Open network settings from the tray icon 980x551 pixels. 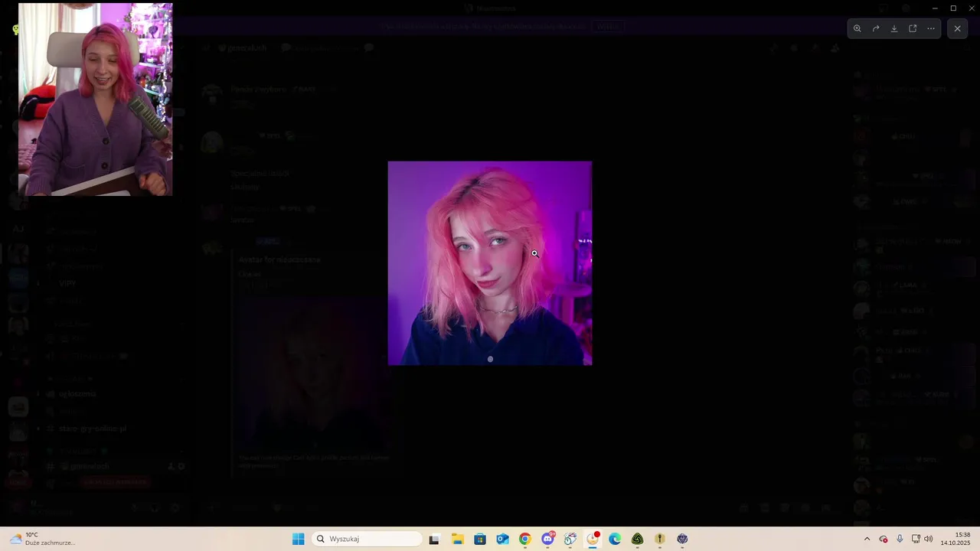916,539
